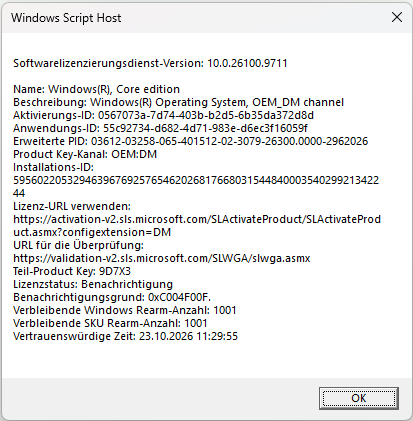Viewport: 413px width, 421px height.
Task: Click the Verbleibende Windows Rearm-Anzahl line
Action: click(x=125, y=310)
